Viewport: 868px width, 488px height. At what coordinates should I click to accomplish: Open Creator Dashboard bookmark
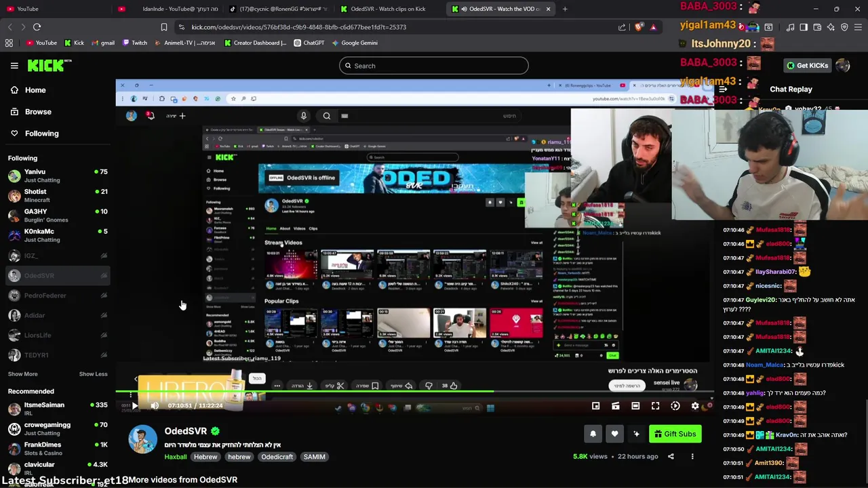pyautogui.click(x=255, y=43)
